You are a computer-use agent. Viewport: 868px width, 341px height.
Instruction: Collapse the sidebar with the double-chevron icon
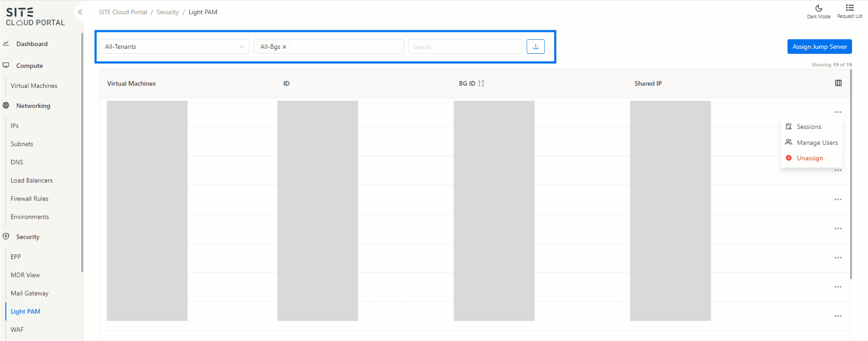point(80,12)
